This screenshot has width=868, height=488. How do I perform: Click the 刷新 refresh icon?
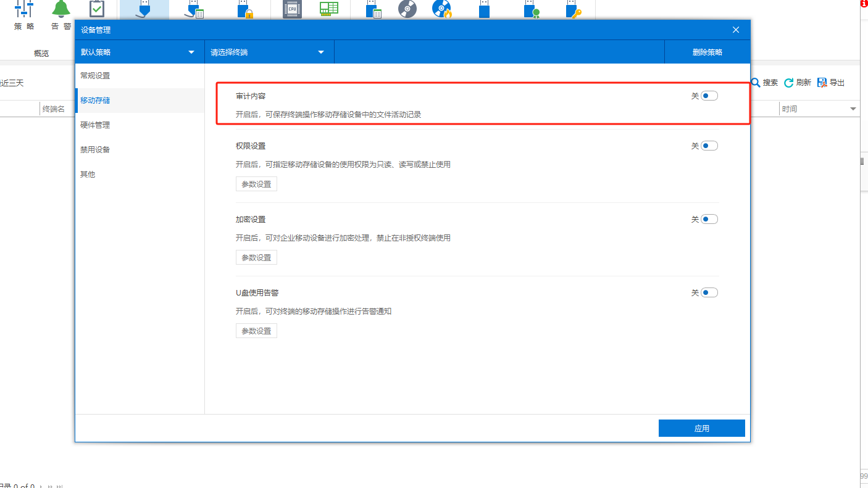[788, 83]
